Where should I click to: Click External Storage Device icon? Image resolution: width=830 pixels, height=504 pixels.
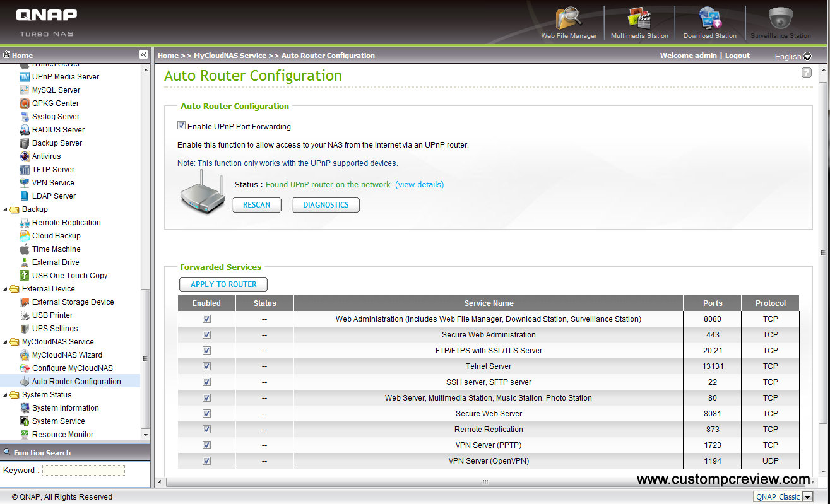[25, 302]
